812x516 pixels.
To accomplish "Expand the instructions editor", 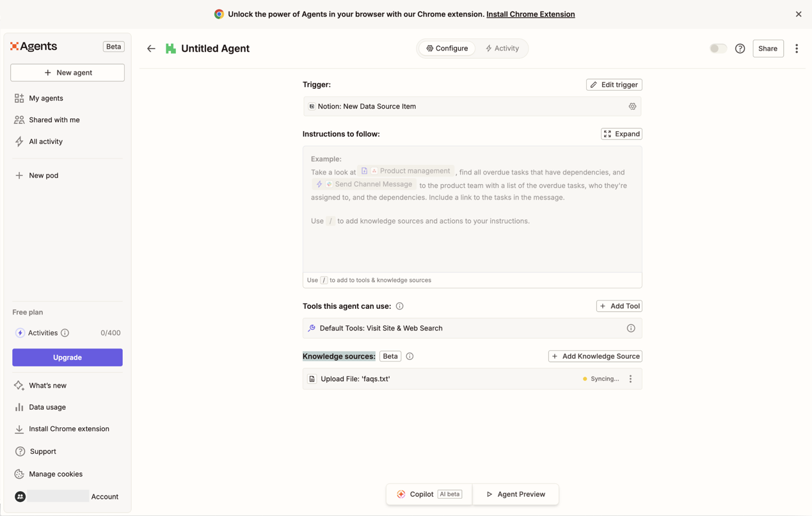I will click(x=621, y=134).
